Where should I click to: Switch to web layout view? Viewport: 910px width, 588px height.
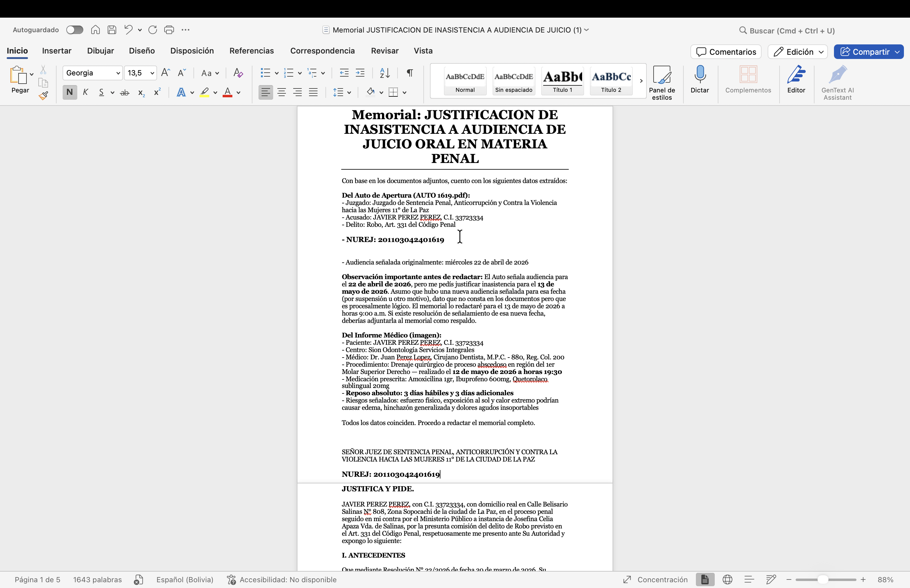(728, 579)
